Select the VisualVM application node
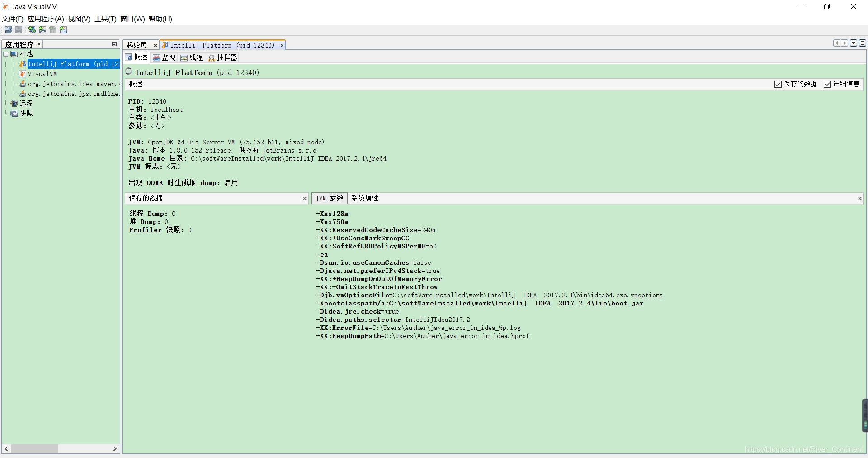This screenshot has height=458, width=868. [38, 74]
